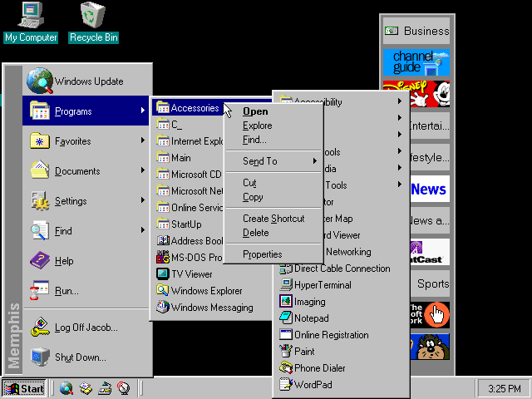Open the StartUp program folder

(189, 224)
